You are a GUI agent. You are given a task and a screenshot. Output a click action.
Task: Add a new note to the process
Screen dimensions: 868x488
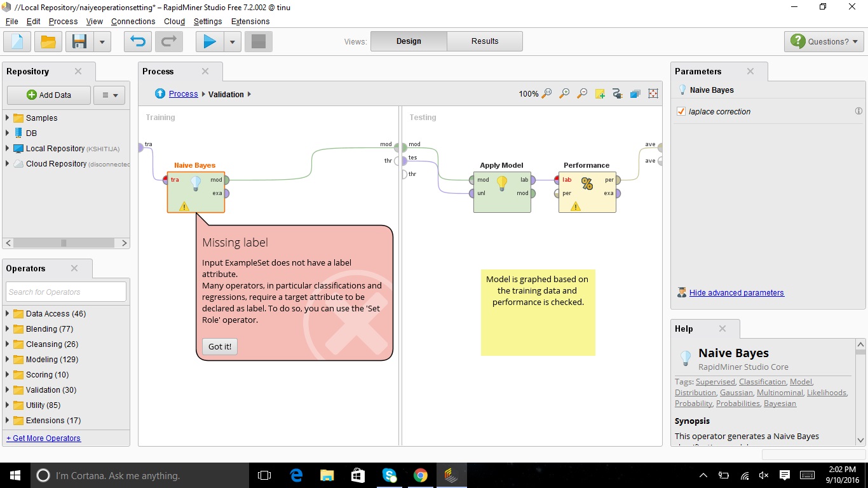[x=600, y=93]
